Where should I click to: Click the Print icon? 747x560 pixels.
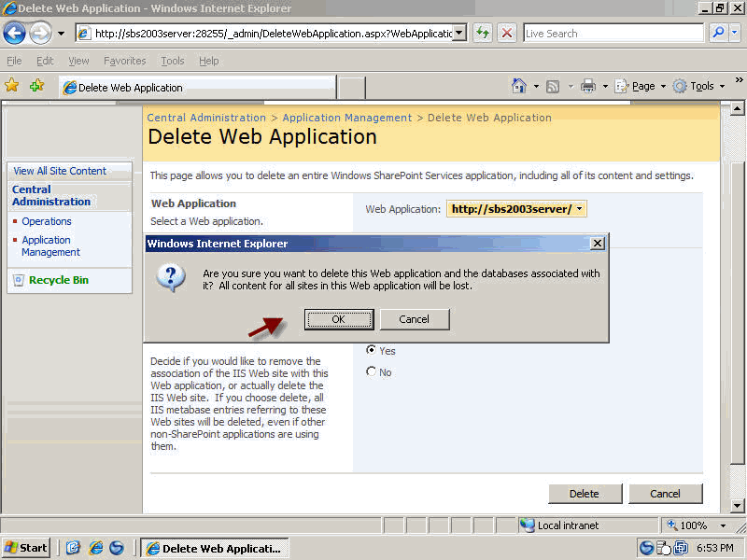tap(588, 86)
